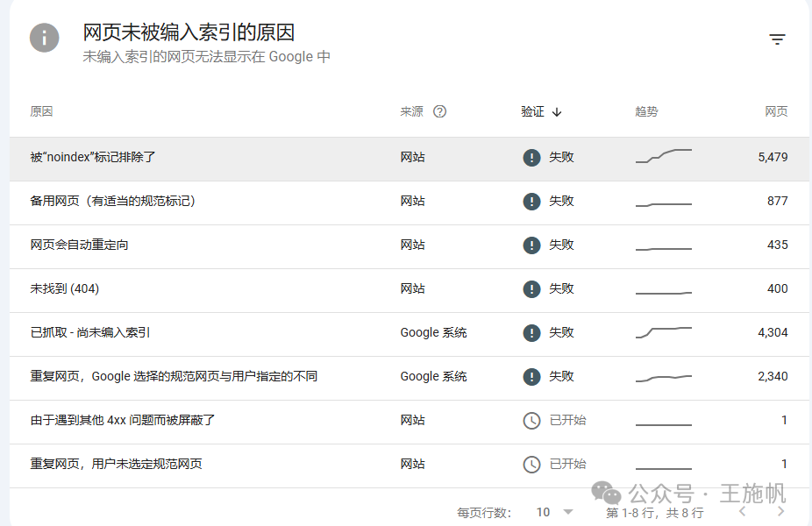Click the sort arrow next to 验证
Viewport: 812px width, 526px height.
[x=557, y=112]
